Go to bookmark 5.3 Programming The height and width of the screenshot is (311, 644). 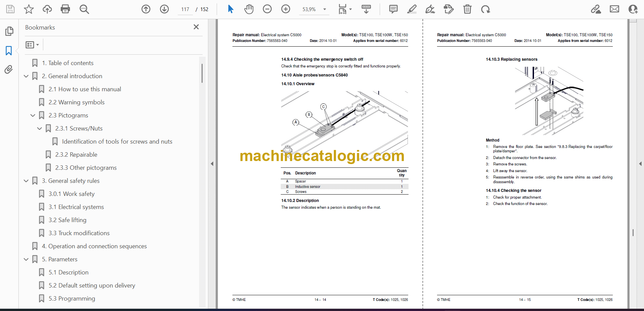pos(72,299)
